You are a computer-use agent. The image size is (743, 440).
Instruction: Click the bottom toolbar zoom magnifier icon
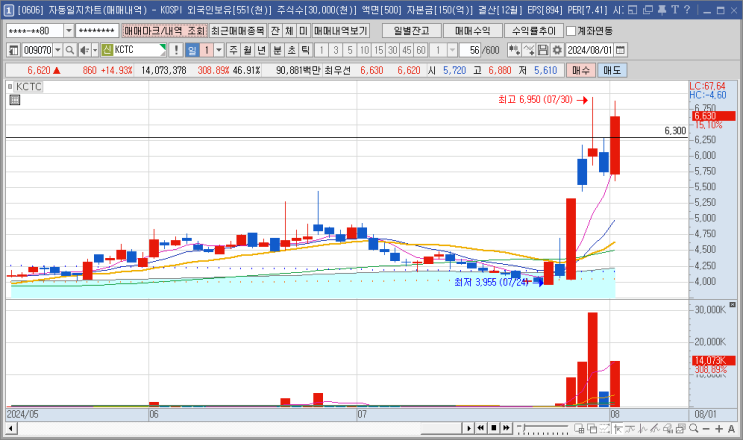(693, 428)
